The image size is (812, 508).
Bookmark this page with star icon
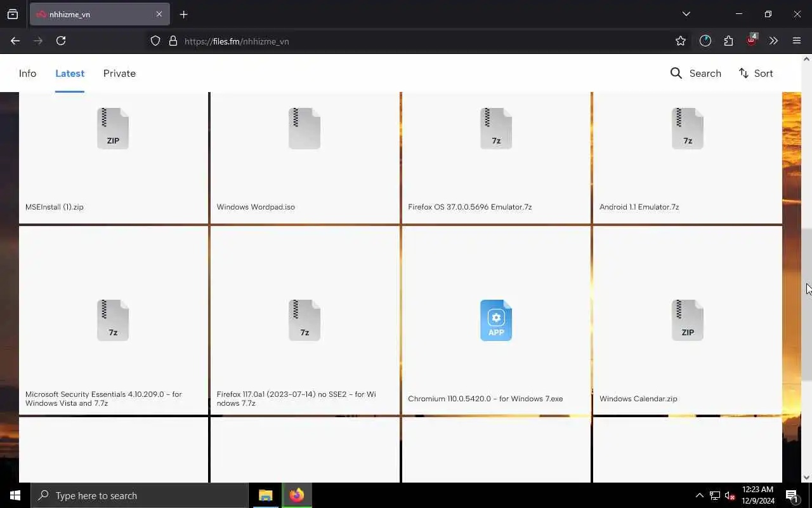click(x=681, y=41)
